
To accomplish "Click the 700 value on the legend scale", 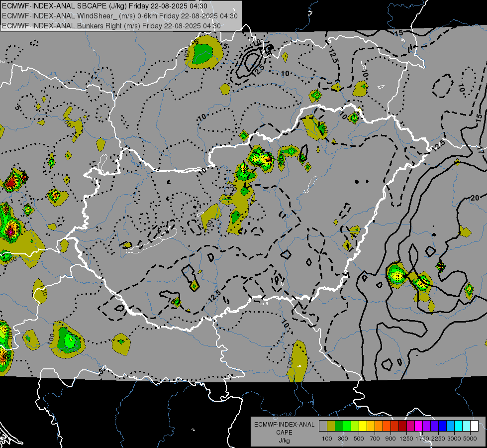I will tap(375, 439).
